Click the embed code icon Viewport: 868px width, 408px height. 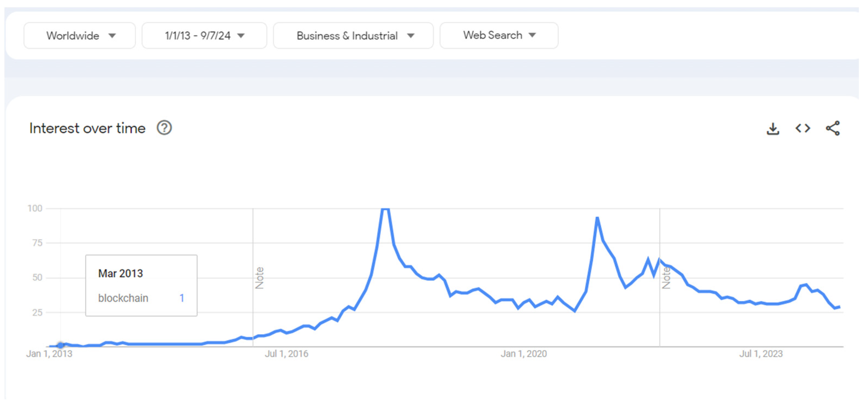coord(803,129)
